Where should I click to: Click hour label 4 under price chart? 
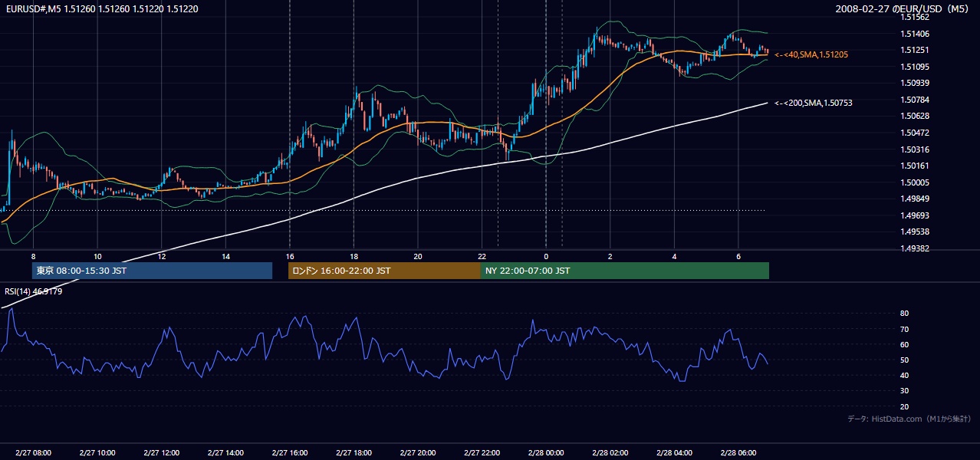(x=674, y=256)
